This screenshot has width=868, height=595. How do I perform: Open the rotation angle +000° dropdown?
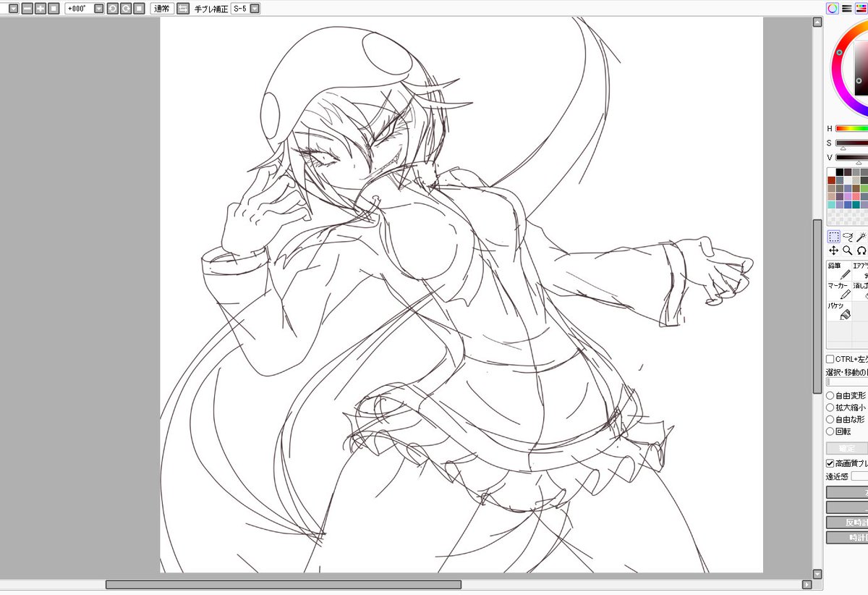click(98, 9)
